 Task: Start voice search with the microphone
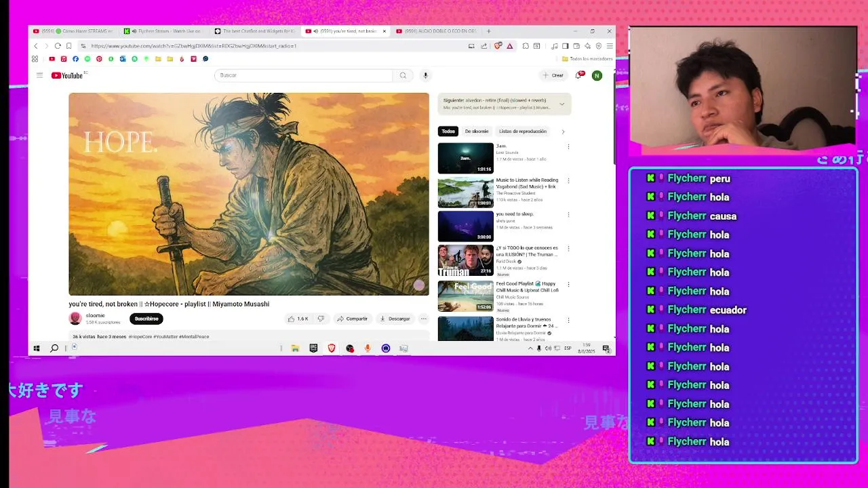(x=425, y=75)
